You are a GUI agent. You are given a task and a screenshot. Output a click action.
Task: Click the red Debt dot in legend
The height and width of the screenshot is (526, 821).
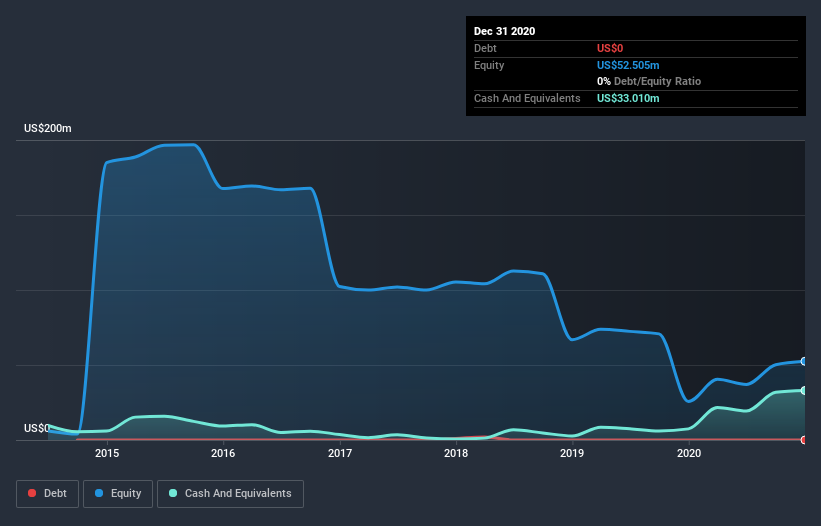coord(33,493)
